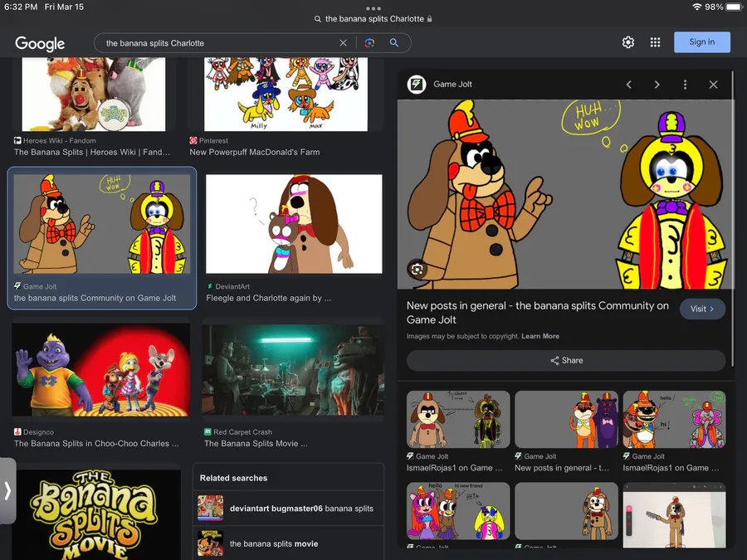Search inside image with Lens overlay icon
Image resolution: width=747 pixels, height=560 pixels.
tap(417, 270)
